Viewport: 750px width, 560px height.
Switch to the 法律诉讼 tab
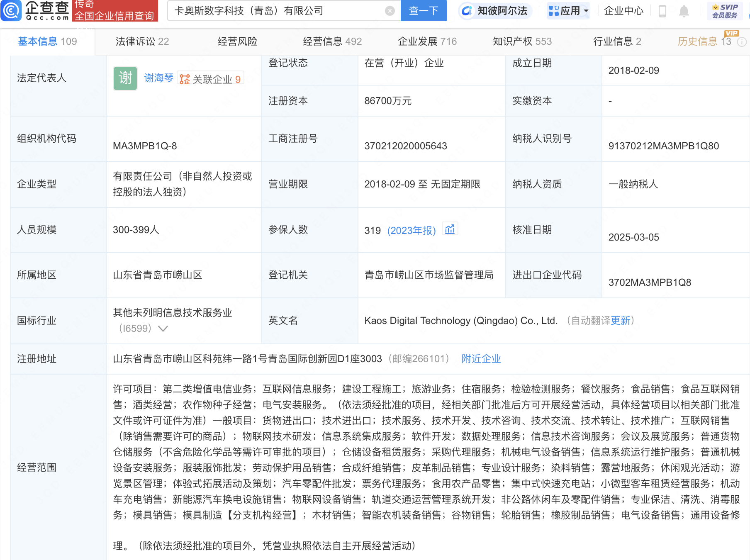click(142, 41)
